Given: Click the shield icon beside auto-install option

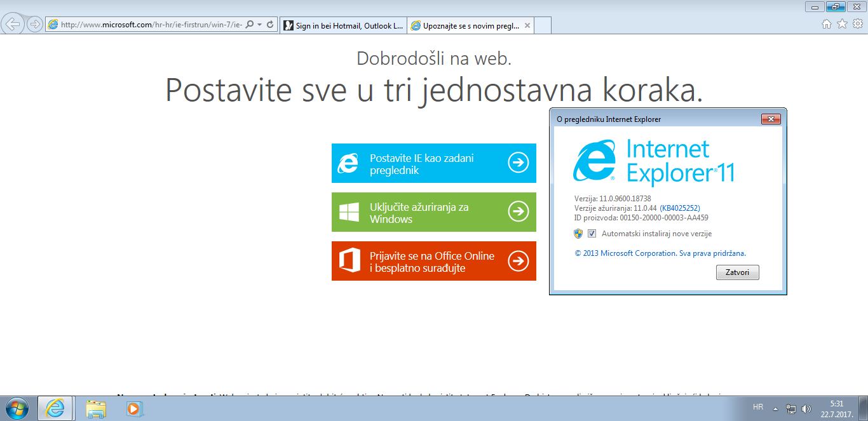Looking at the screenshot, I should pyautogui.click(x=578, y=233).
